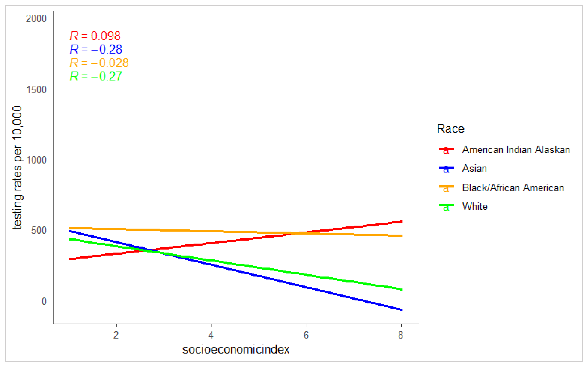Image resolution: width=588 pixels, height=369 pixels.
Task: Select the Asian legend label
Action: tap(474, 168)
